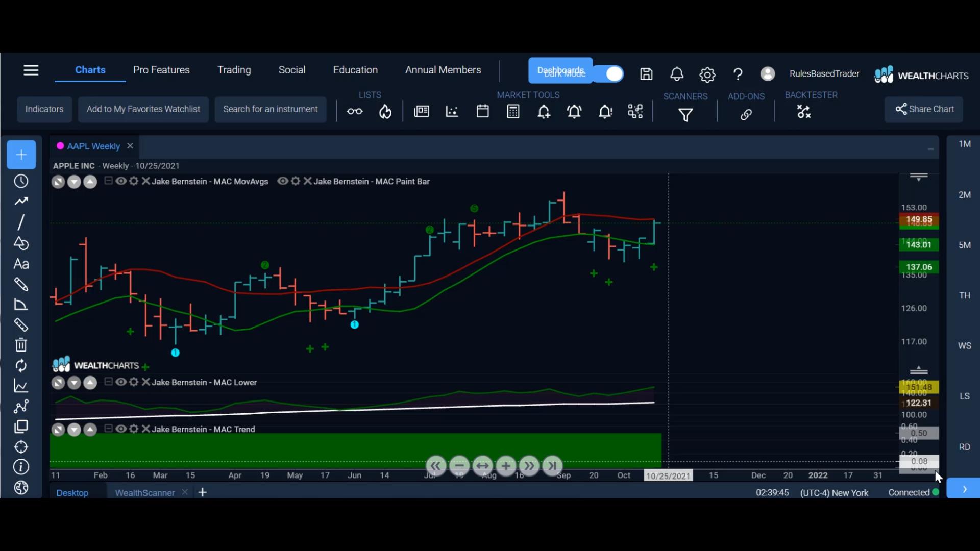
Task: Select the Aa text tool
Action: coord(21,264)
